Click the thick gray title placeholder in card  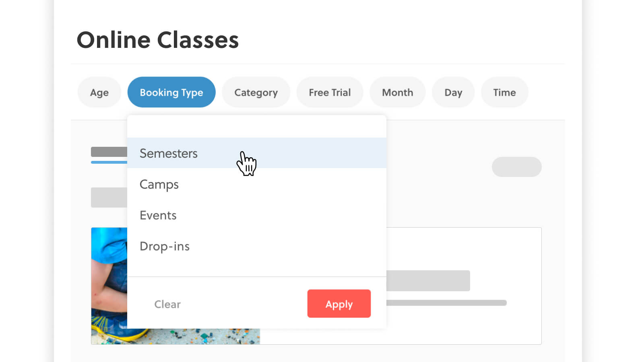[428, 281]
